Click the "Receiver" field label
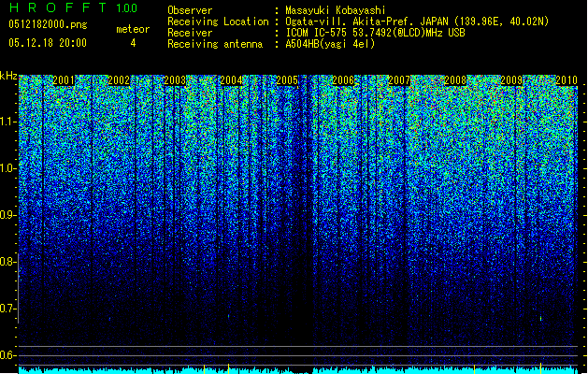 [x=190, y=33]
